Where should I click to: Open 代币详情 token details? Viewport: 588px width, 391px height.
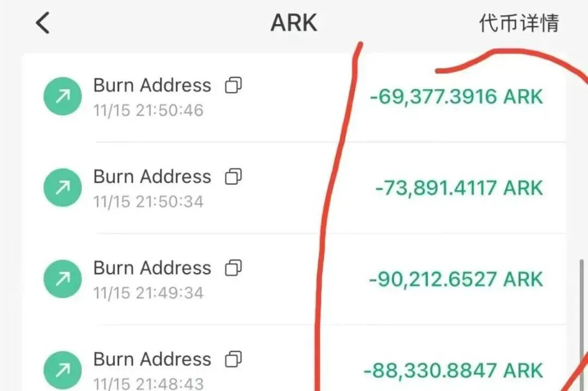point(519,23)
